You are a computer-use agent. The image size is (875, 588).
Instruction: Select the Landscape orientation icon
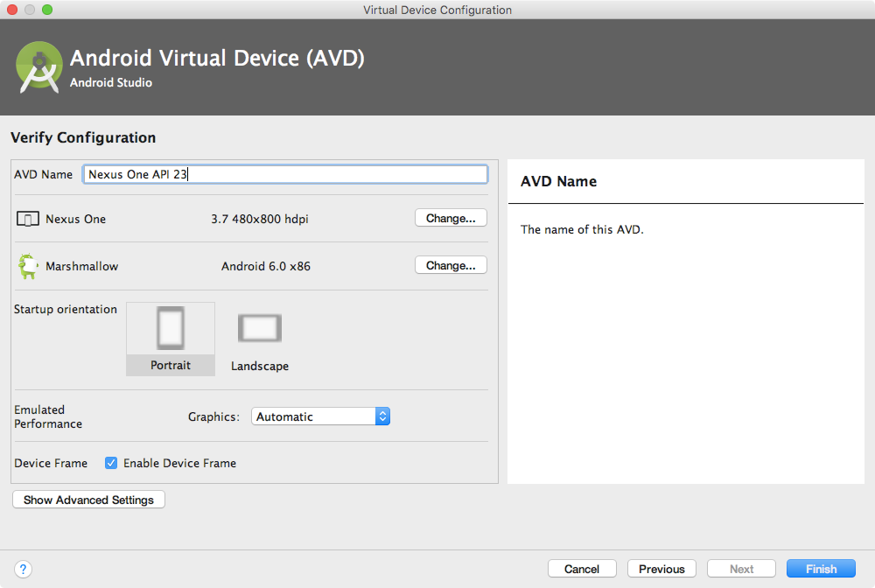pyautogui.click(x=260, y=329)
